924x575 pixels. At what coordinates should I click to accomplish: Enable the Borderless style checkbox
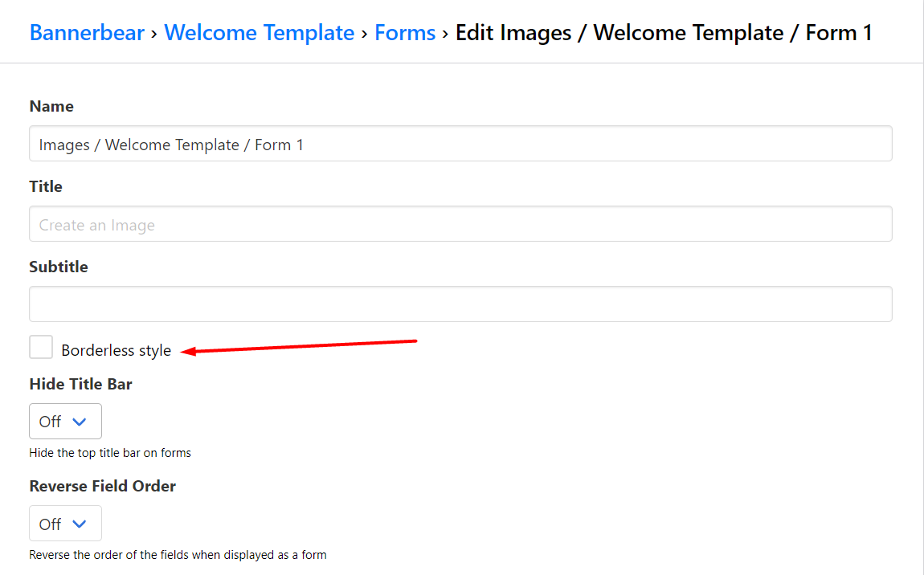coord(41,348)
